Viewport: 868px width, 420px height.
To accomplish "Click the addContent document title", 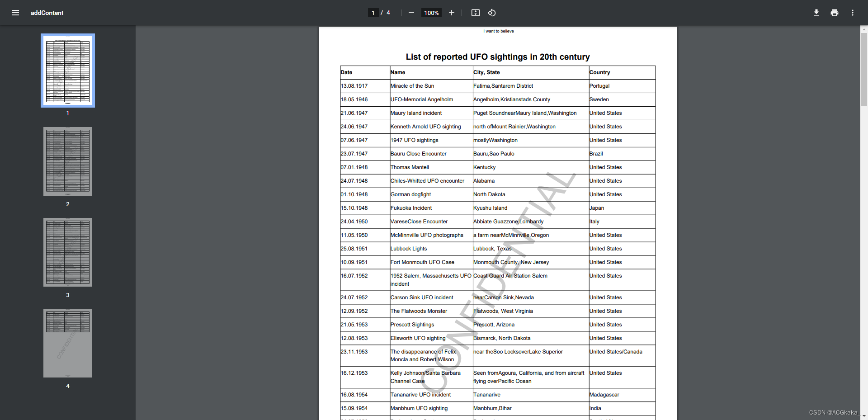I will pos(47,13).
